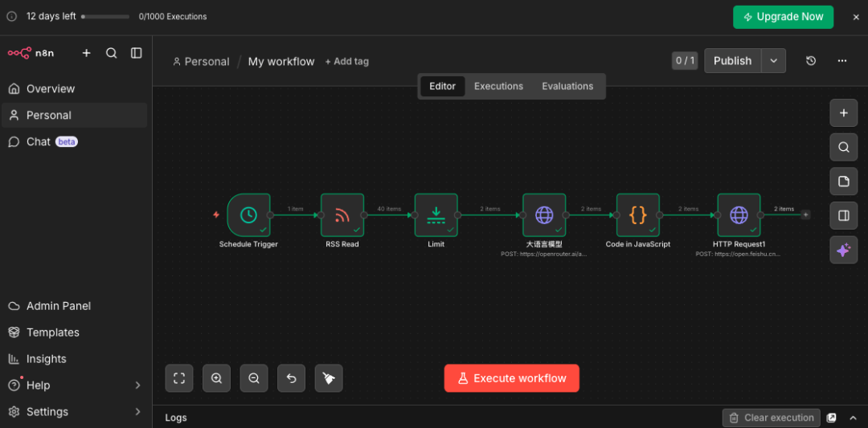Click the tidy up broom button
The image size is (868, 428).
coord(329,378)
